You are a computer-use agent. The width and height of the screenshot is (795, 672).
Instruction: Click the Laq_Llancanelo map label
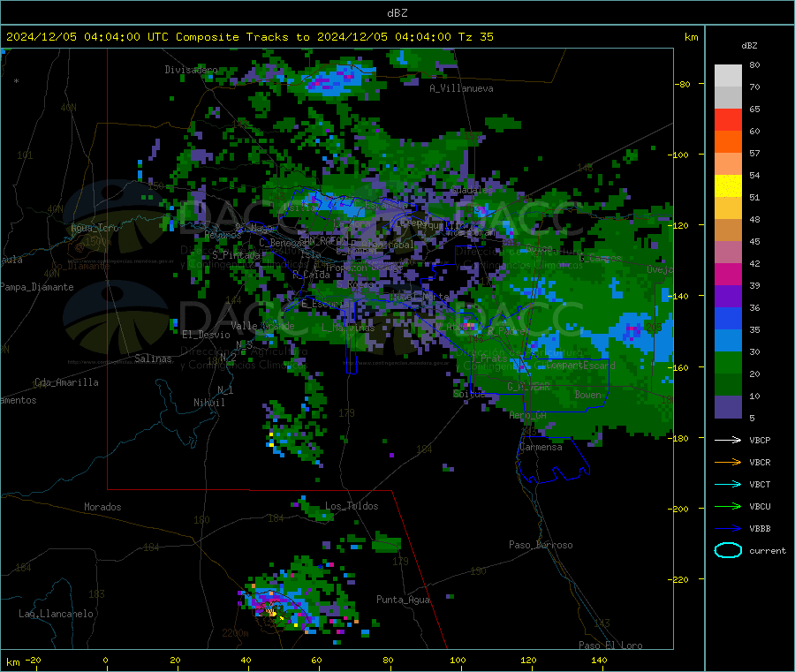click(56, 614)
